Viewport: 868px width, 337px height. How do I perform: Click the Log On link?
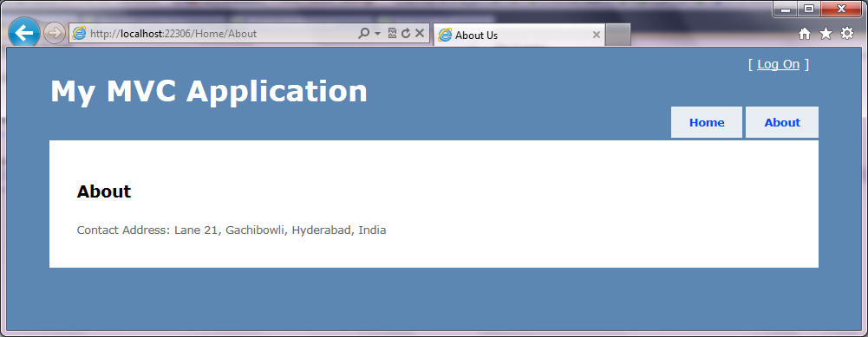pyautogui.click(x=779, y=64)
